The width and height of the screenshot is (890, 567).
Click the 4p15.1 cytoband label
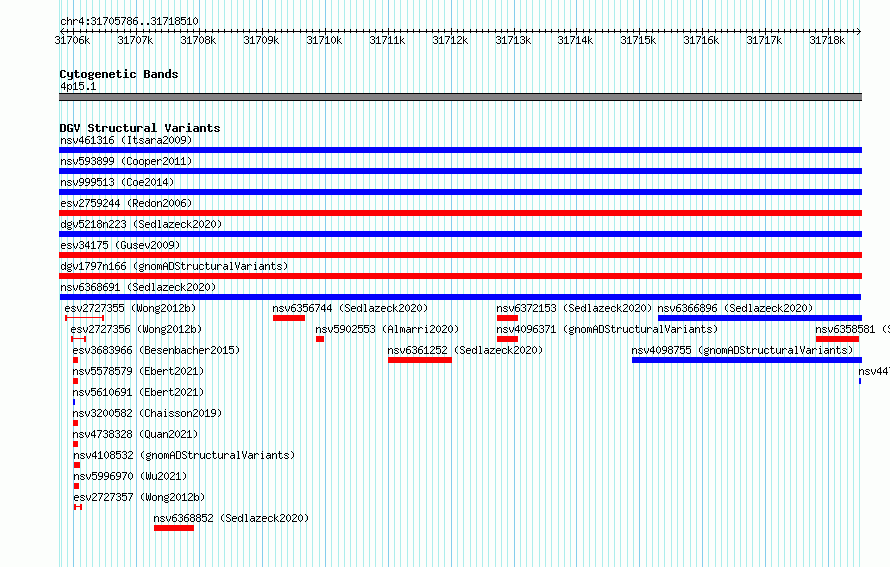[x=78, y=86]
